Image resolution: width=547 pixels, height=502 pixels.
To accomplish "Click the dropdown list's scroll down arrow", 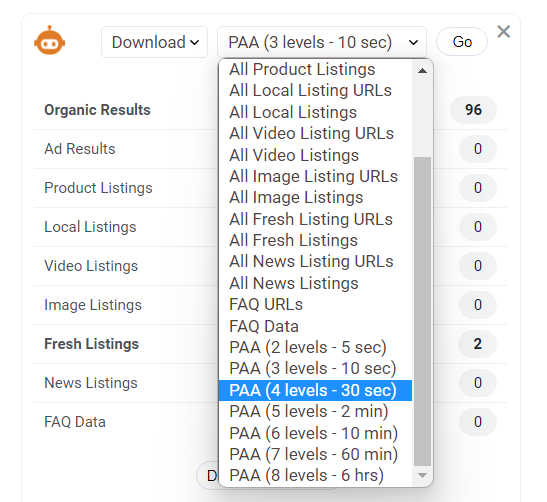I will pyautogui.click(x=422, y=475).
